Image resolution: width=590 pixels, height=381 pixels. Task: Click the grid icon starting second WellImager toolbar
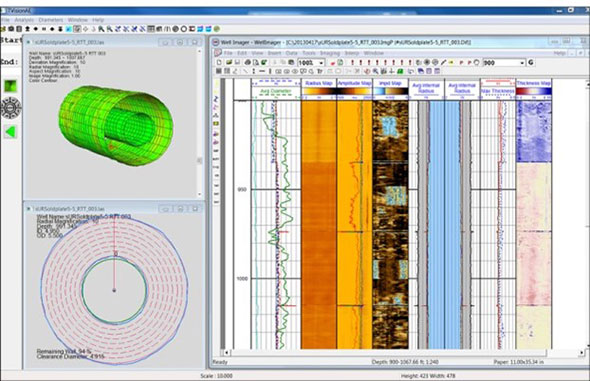point(219,71)
